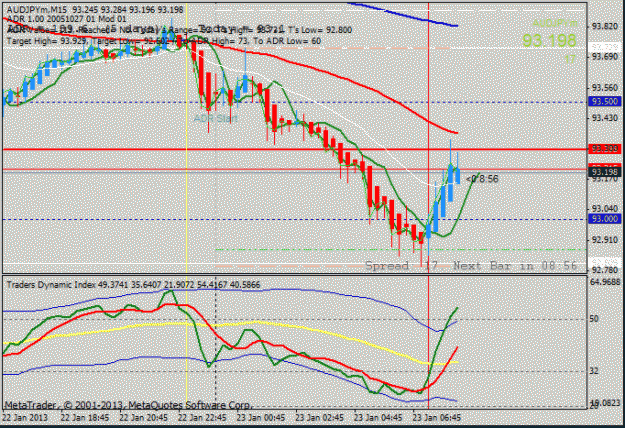625x428 pixels.
Task: Select the ADR Start label on chart
Action: click(x=216, y=118)
